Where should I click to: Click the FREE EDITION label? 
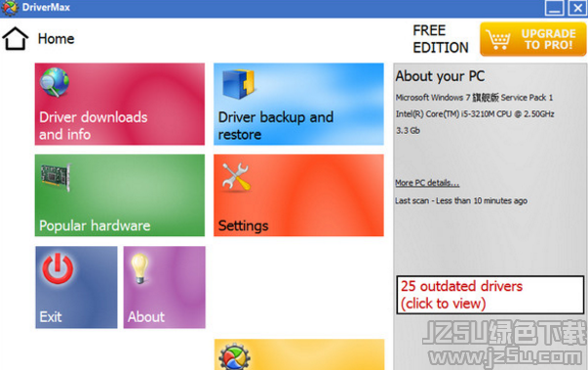441,39
